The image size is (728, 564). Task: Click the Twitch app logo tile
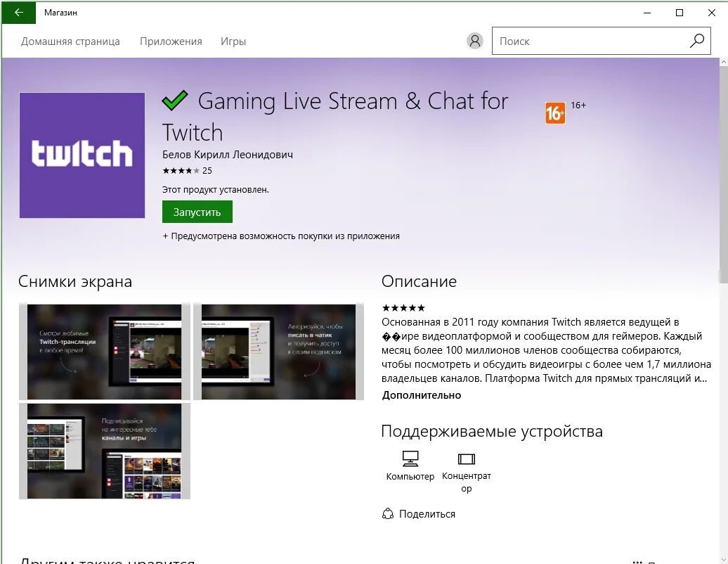pos(82,155)
